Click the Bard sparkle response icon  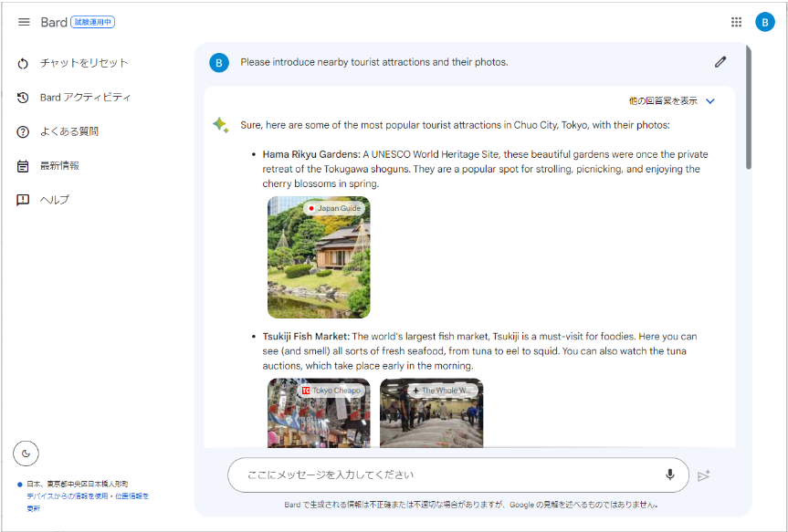point(221,125)
